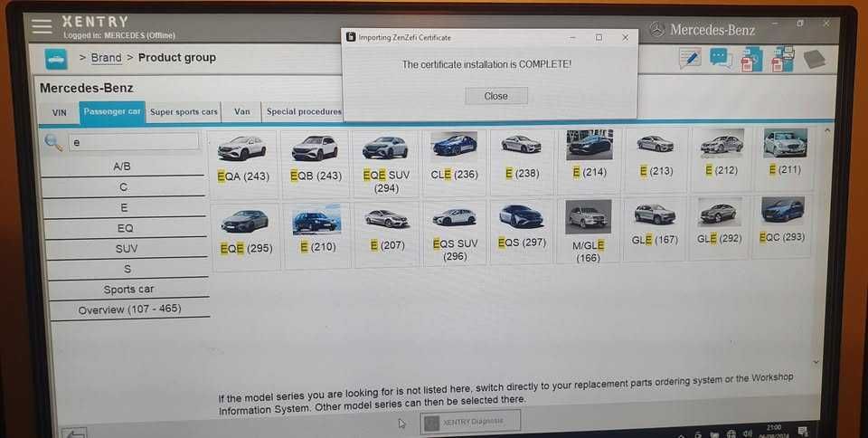Switch to the Special procedures tab
The image size is (868, 438).
pos(304,111)
